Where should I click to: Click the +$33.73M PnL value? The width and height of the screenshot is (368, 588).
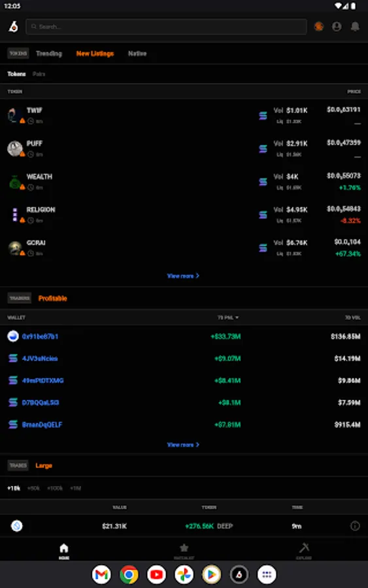[226, 336]
